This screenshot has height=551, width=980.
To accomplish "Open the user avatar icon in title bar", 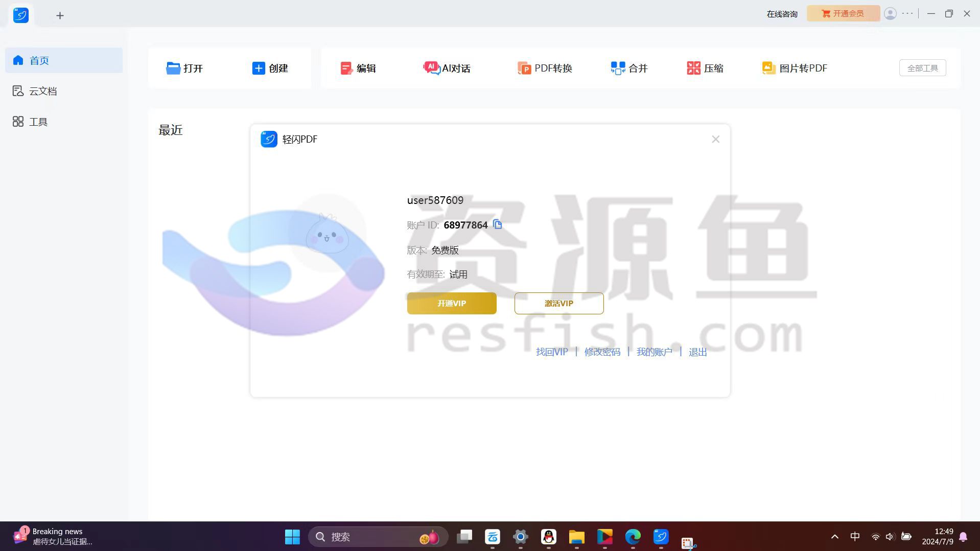I will (890, 14).
